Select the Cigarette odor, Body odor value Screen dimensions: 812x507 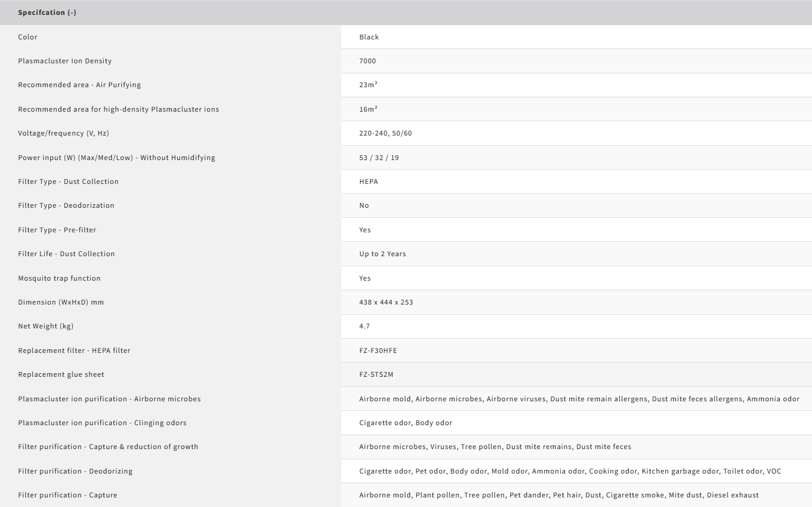[405, 423]
